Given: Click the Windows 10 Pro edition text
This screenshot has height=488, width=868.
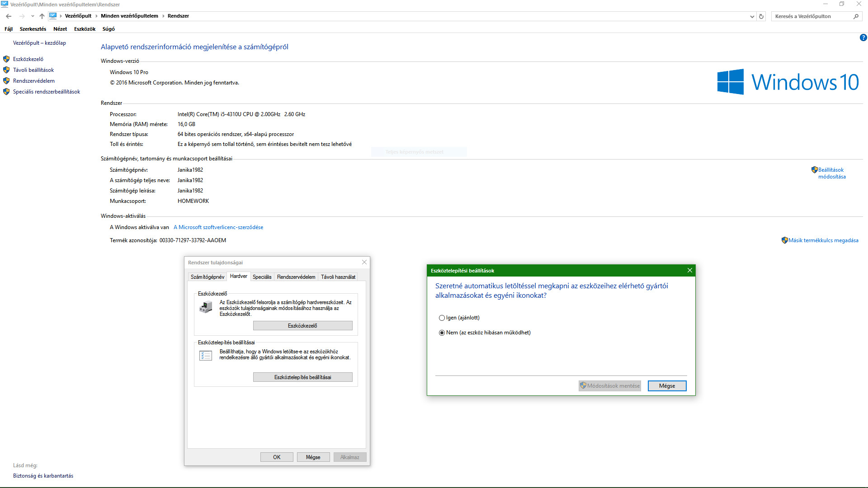Looking at the screenshot, I should pos(129,72).
